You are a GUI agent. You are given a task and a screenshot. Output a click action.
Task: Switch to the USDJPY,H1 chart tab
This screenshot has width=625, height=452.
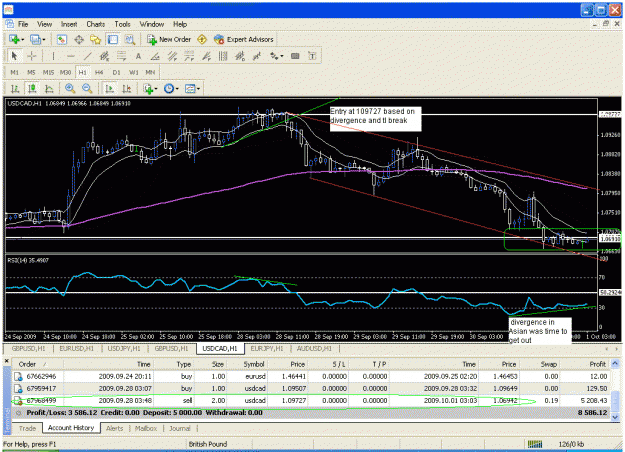(x=124, y=349)
